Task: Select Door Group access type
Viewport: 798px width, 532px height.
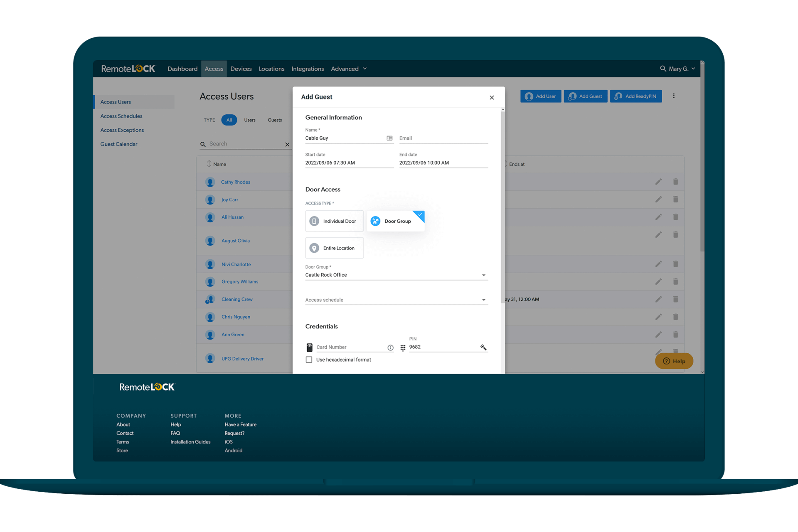Action: (x=396, y=221)
